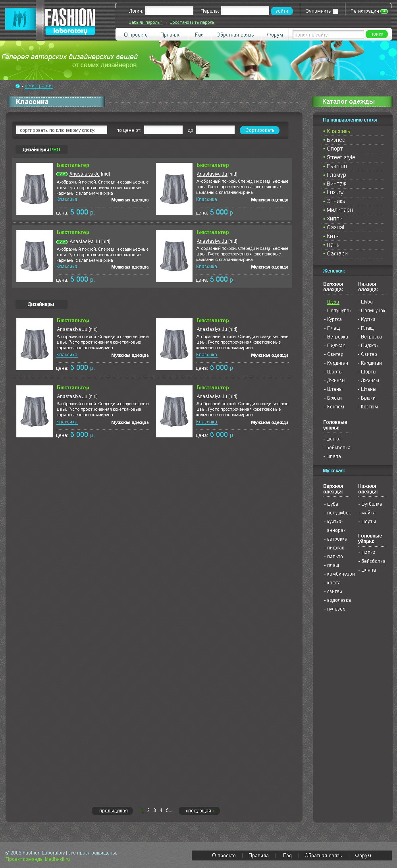Click the Сортировать button
Screen dimensions: 397x868
259,130
